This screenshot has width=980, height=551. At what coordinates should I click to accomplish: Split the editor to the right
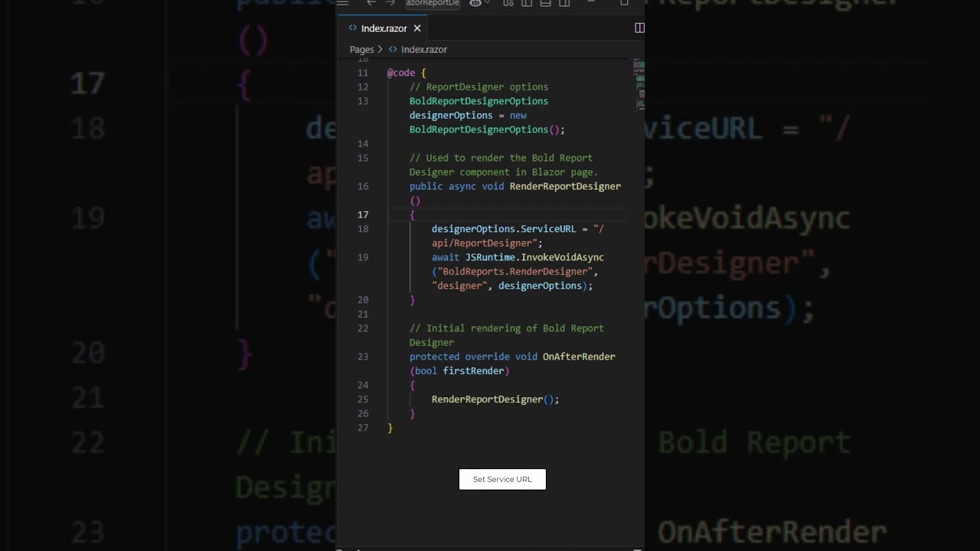point(639,28)
